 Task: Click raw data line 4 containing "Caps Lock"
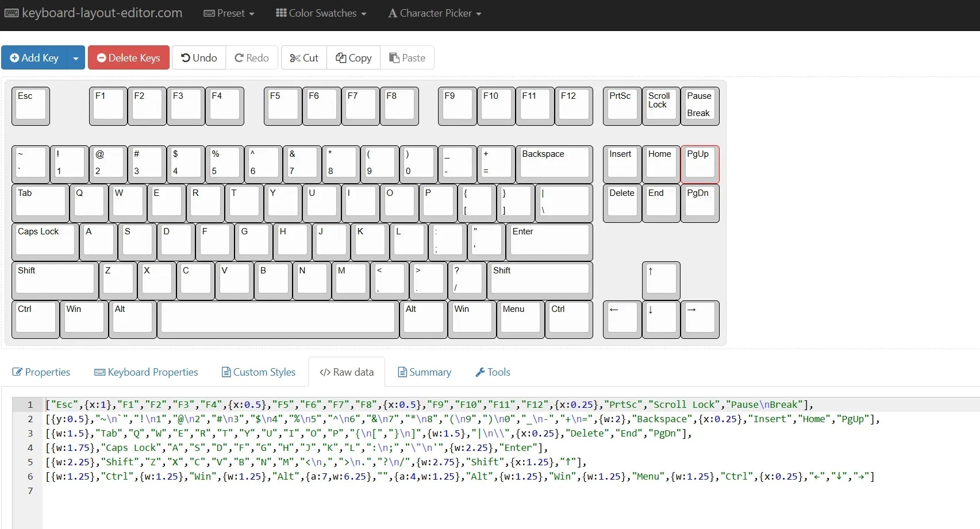click(297, 447)
